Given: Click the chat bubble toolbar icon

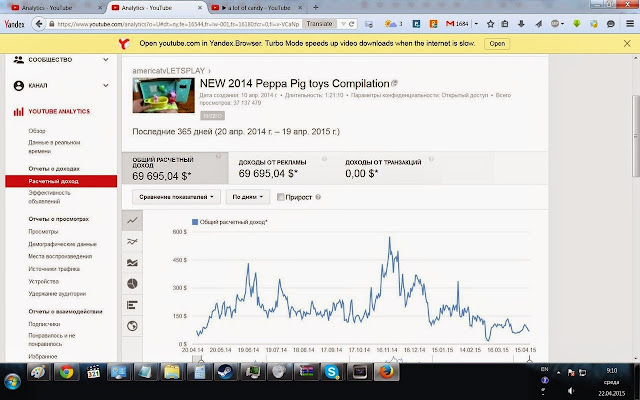Looking at the screenshot, I should (611, 24).
